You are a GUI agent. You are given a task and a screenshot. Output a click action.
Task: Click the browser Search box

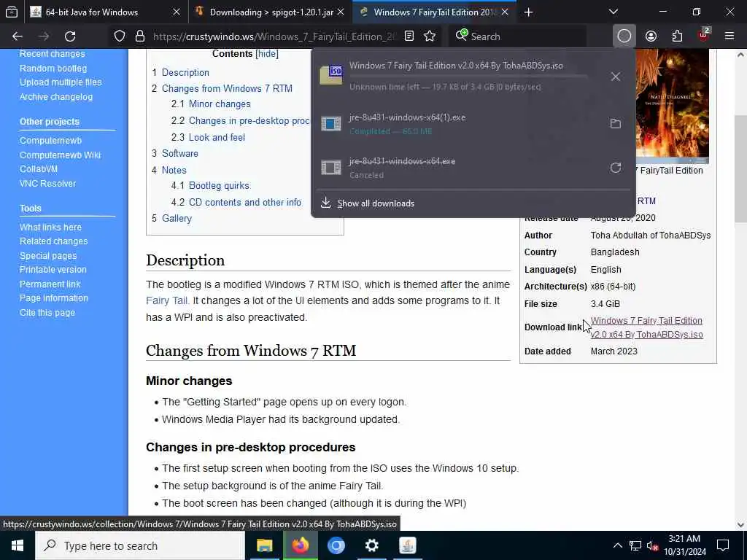point(519,36)
